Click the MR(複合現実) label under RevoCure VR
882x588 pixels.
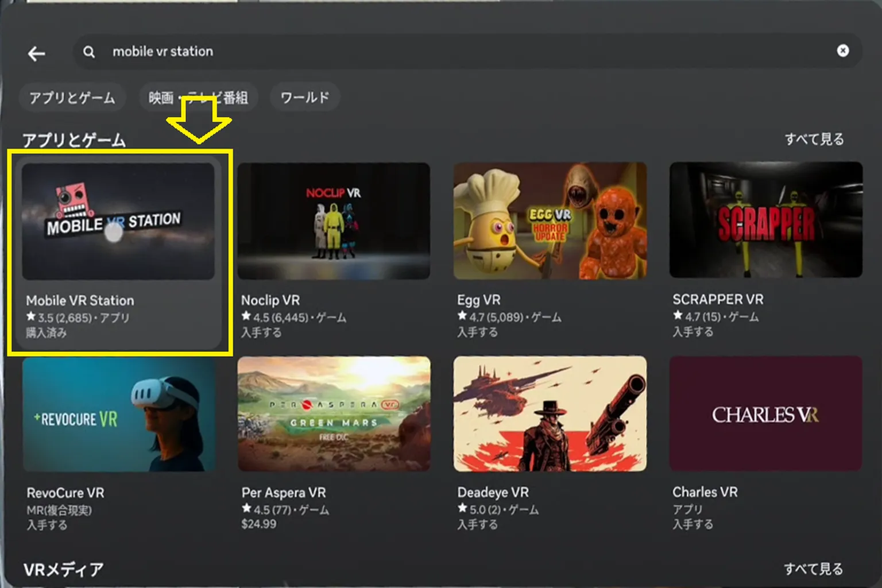point(59,510)
